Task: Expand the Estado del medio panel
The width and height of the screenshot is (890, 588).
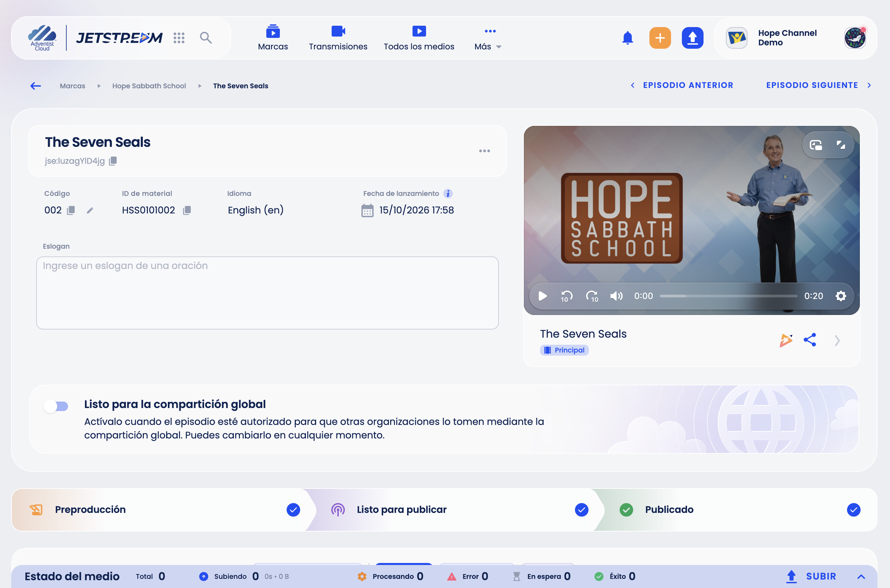Action: [x=861, y=576]
